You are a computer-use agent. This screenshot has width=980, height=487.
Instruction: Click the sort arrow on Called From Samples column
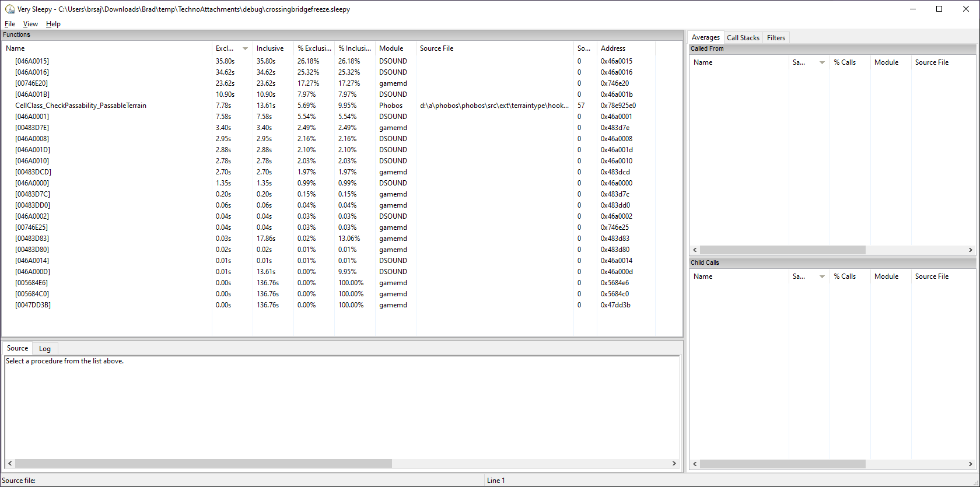(822, 62)
